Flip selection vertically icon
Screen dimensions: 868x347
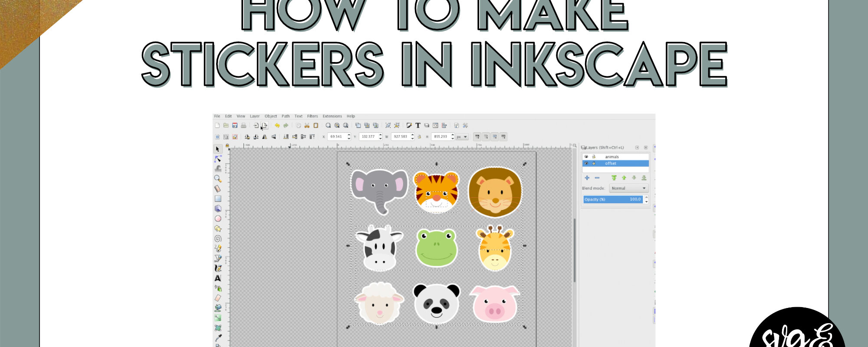click(x=273, y=137)
